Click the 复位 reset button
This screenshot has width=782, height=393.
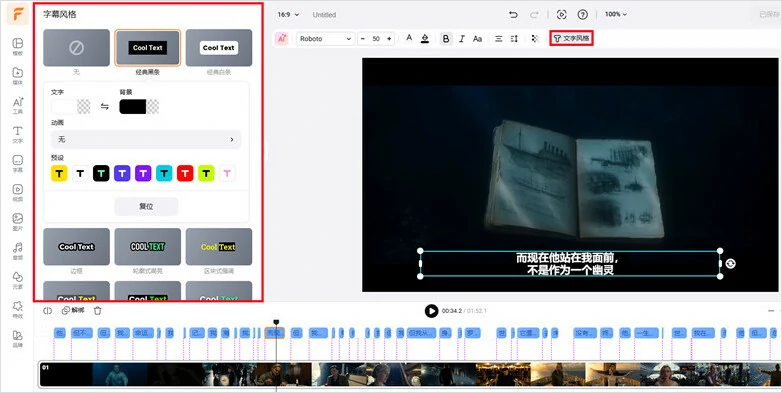(x=146, y=206)
